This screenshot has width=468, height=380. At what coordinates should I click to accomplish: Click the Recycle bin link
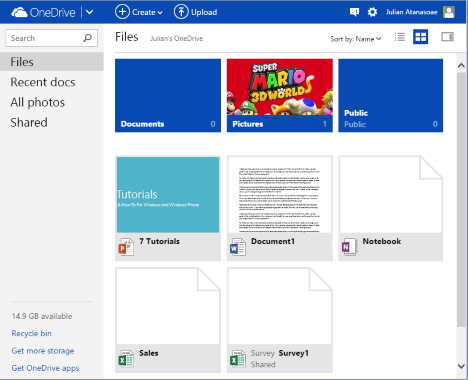tap(31, 333)
